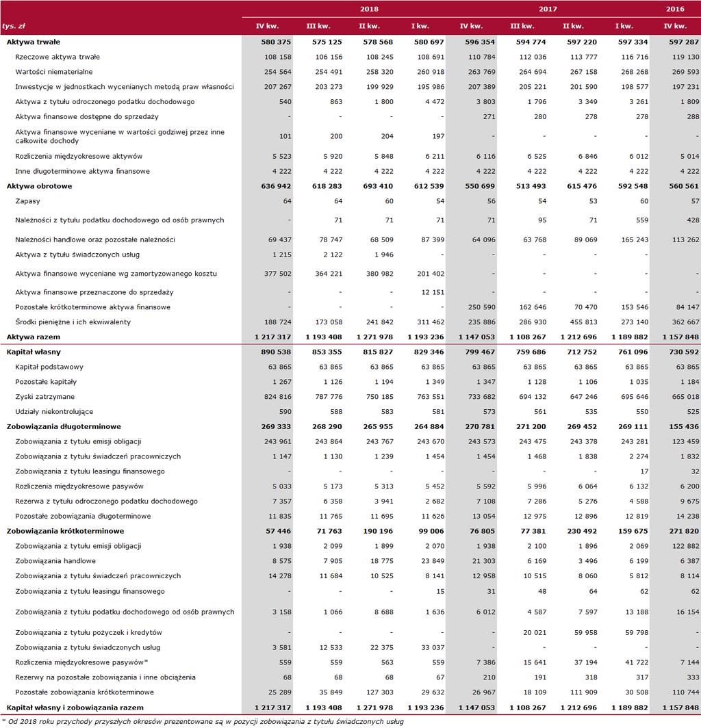Click value 636 942 in Aktywa obrotowe row
This screenshot has height=728, width=701.
[x=276, y=186]
